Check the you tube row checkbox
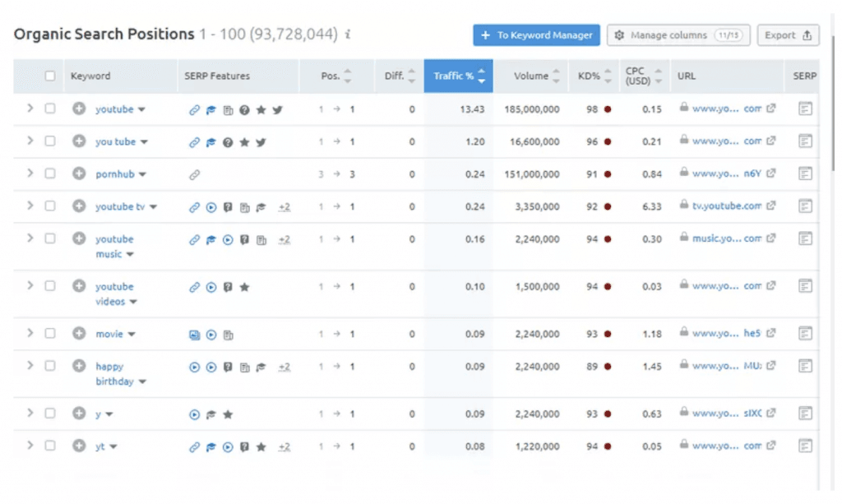Viewport: 842px width, 504px height. click(x=50, y=141)
